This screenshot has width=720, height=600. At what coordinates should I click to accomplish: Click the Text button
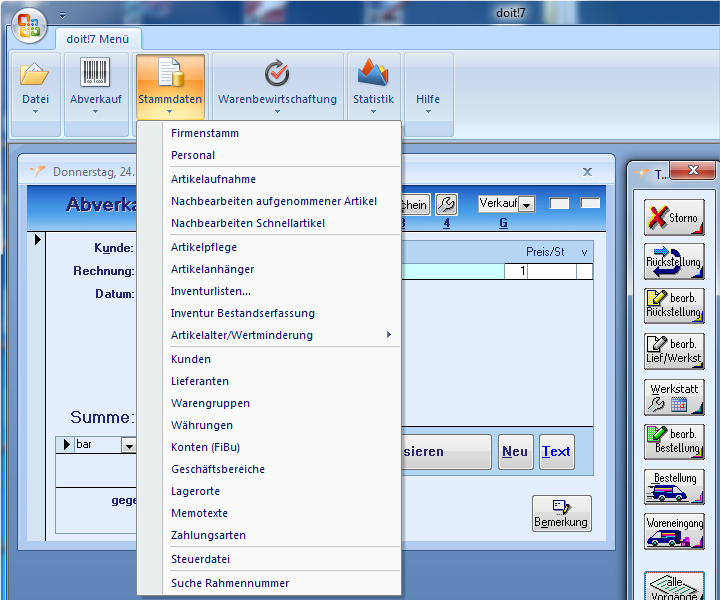tap(557, 452)
